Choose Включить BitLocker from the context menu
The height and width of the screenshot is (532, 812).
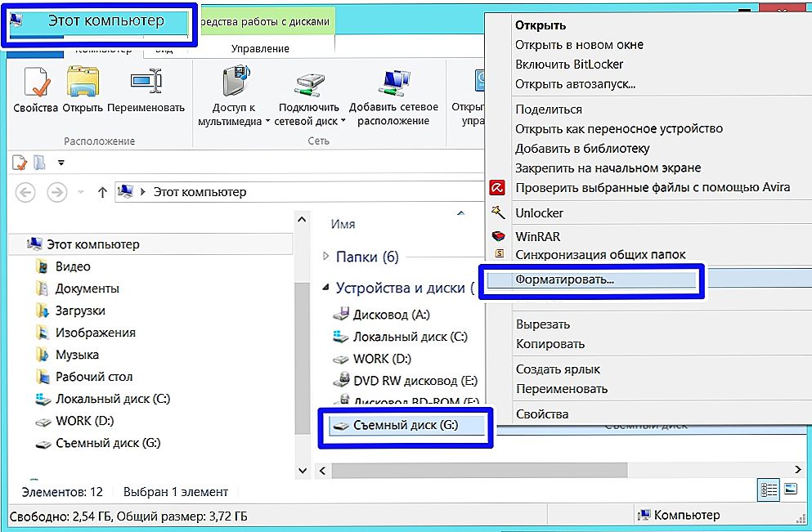click(x=569, y=64)
